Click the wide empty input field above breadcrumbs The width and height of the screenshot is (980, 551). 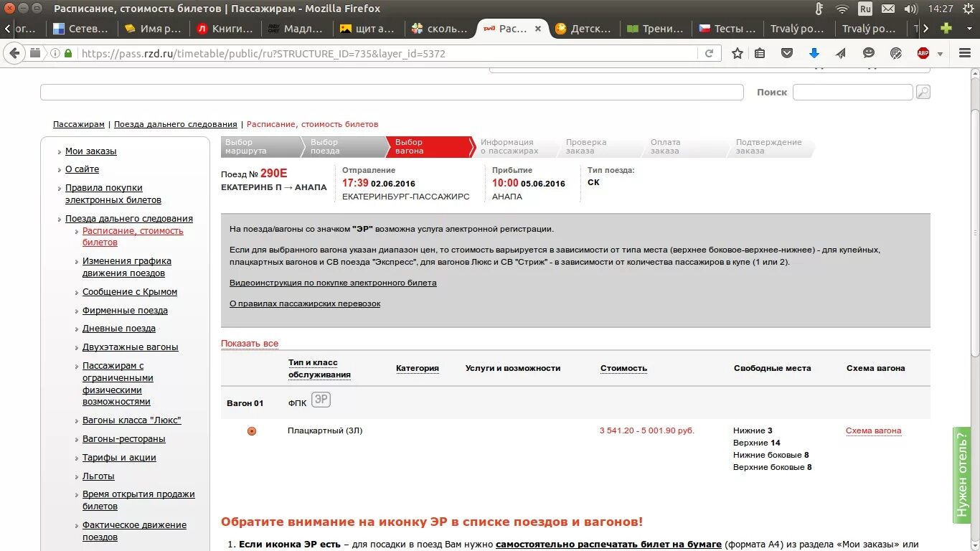click(x=392, y=92)
